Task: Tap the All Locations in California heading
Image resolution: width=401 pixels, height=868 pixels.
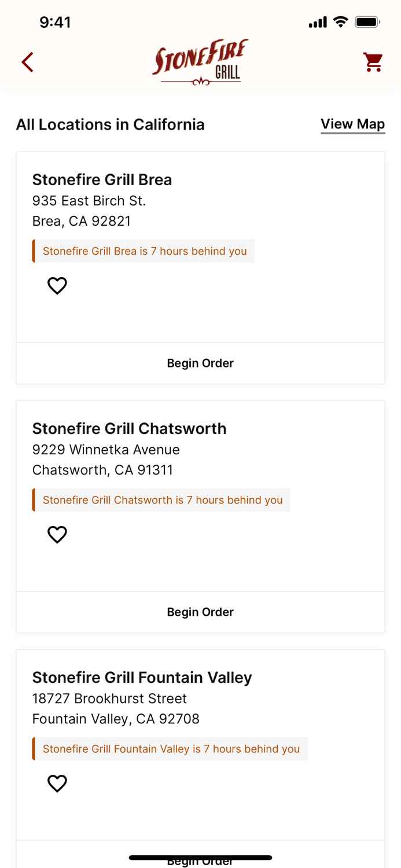Action: click(x=110, y=124)
